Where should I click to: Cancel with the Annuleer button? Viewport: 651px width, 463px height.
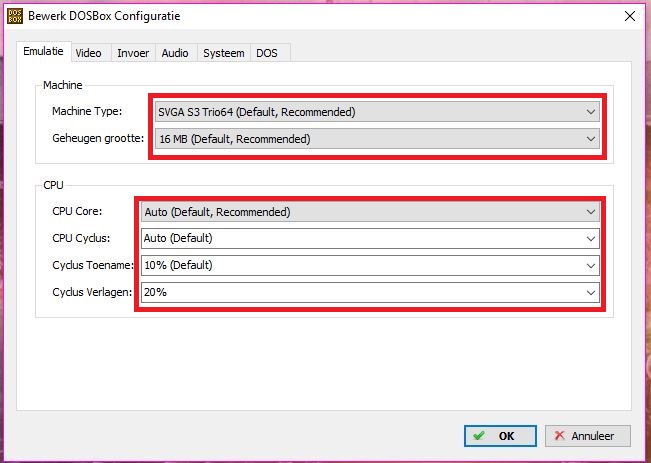tap(588, 436)
